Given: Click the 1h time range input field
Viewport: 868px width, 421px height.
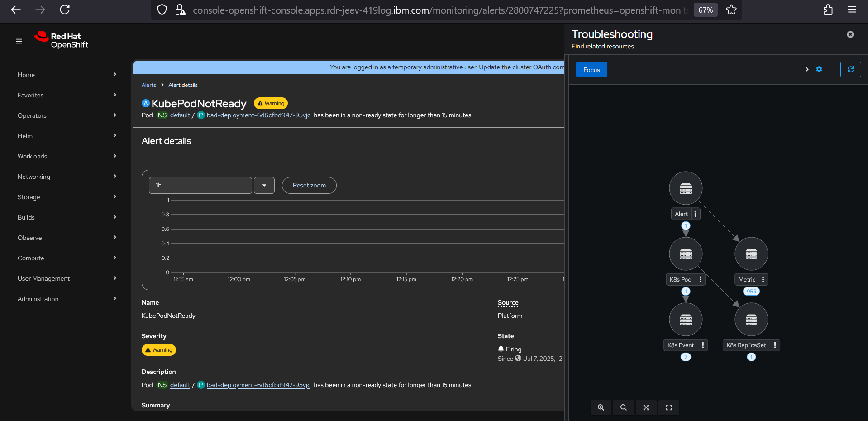Looking at the screenshot, I should (x=200, y=185).
